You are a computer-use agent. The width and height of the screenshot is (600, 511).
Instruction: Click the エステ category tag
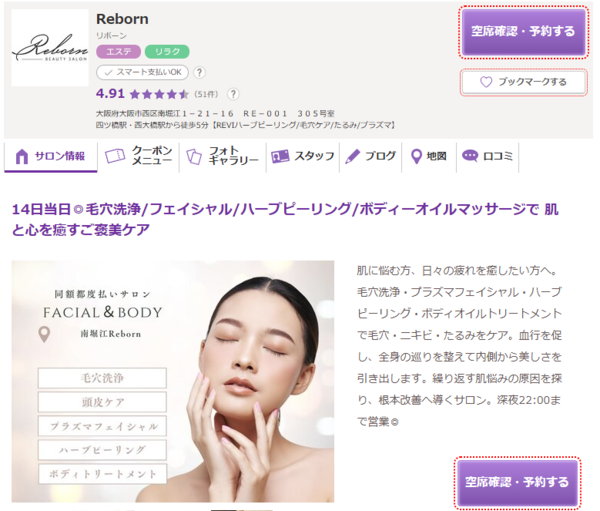click(x=118, y=52)
